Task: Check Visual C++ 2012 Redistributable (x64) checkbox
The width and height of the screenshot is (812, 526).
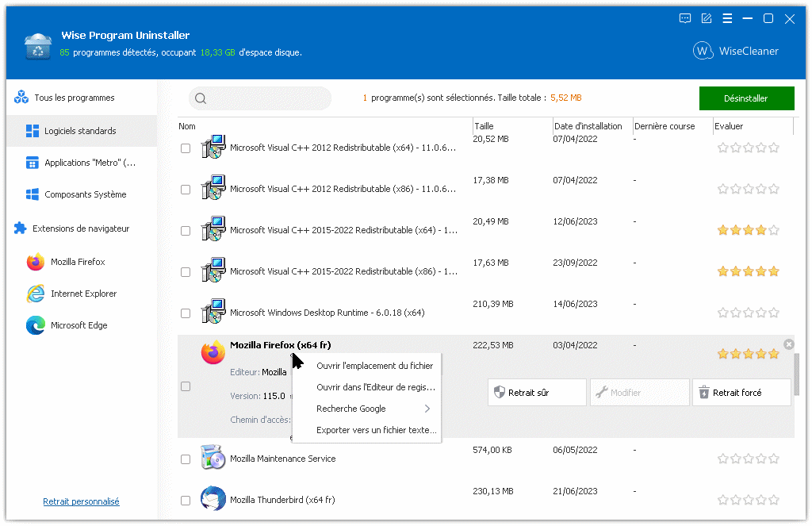Action: [x=186, y=148]
